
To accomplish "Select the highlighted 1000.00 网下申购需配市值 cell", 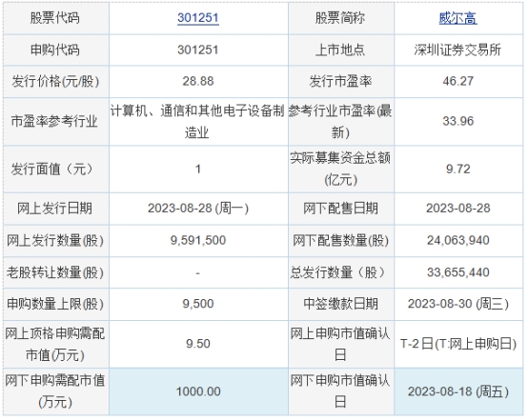I will [198, 391].
